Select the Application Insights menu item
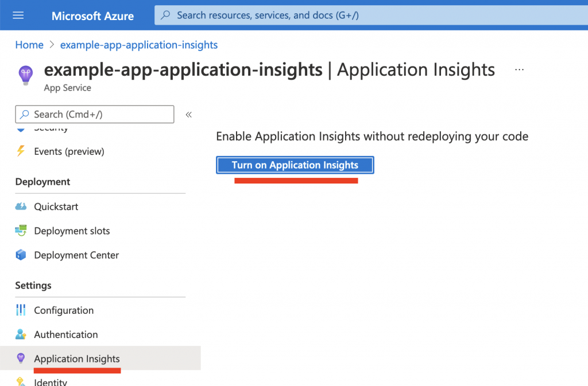 100,358
